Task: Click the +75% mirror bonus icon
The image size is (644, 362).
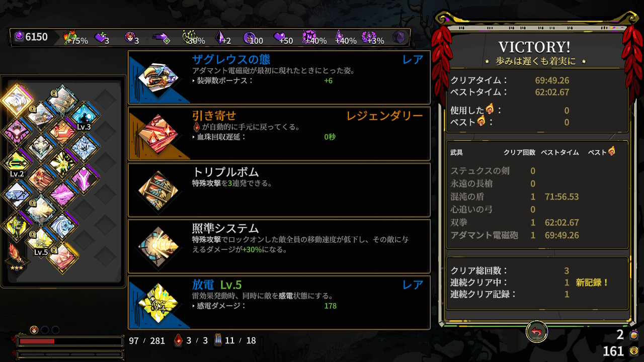Action: point(75,37)
